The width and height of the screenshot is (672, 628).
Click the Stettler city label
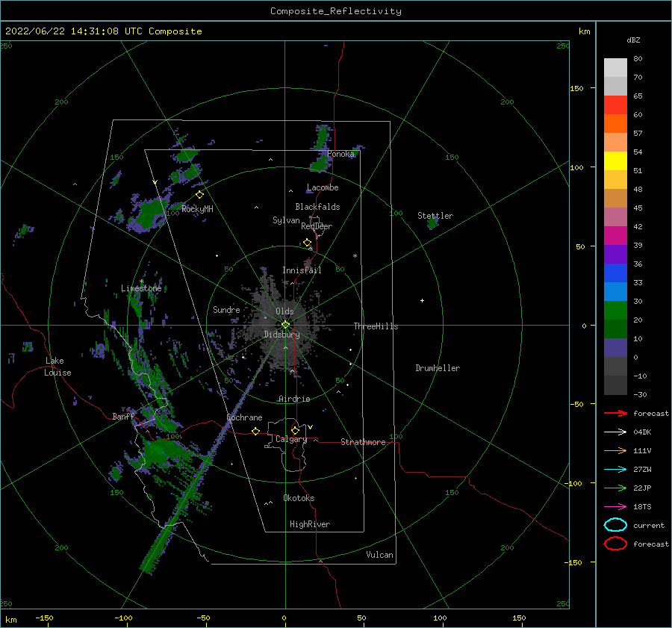(x=435, y=216)
